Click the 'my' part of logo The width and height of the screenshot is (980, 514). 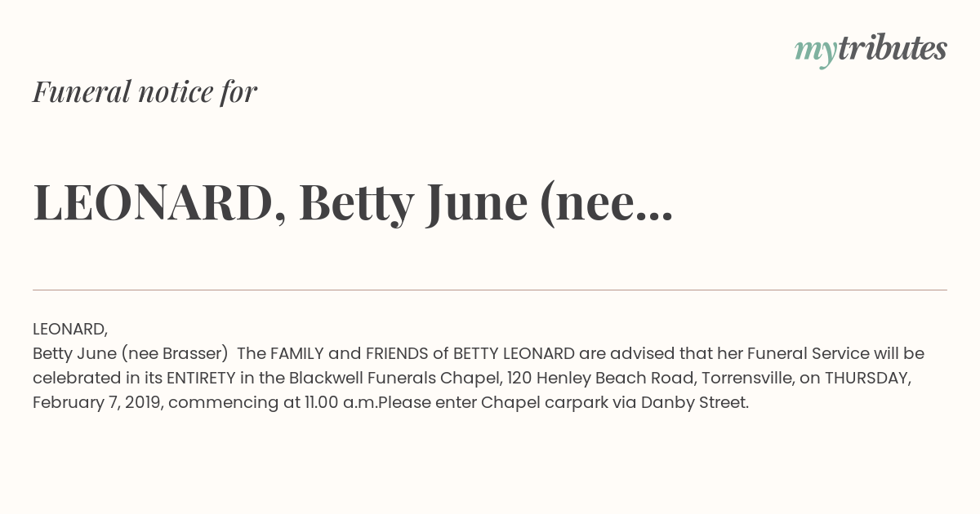[816, 51]
